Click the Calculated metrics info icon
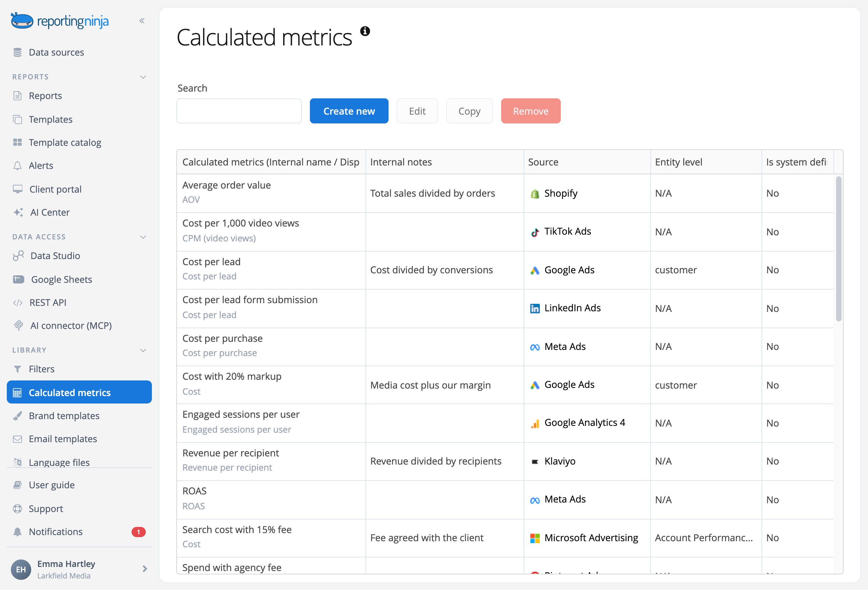 [365, 31]
